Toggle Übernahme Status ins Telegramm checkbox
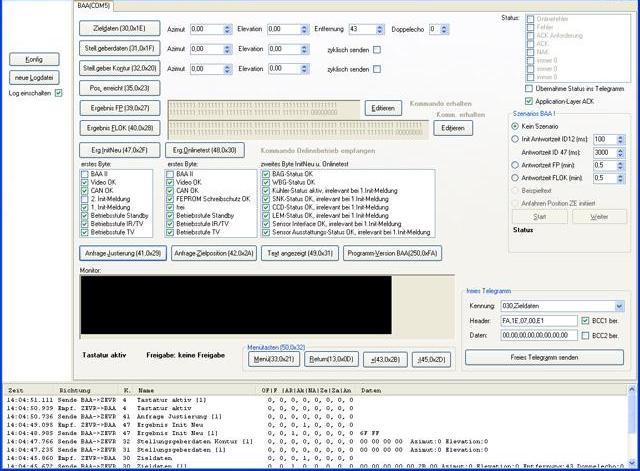640x471 pixels. click(529, 89)
